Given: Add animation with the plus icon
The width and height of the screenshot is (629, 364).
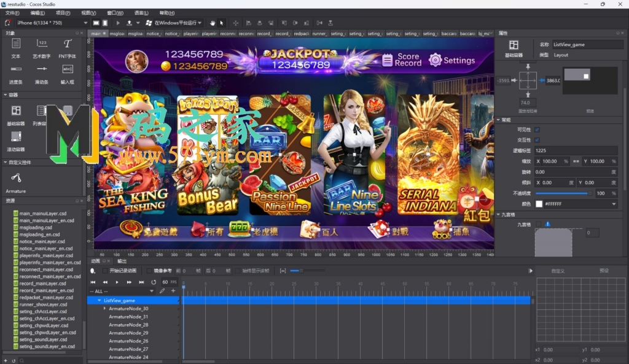Looking at the screenshot, I should coord(173,291).
